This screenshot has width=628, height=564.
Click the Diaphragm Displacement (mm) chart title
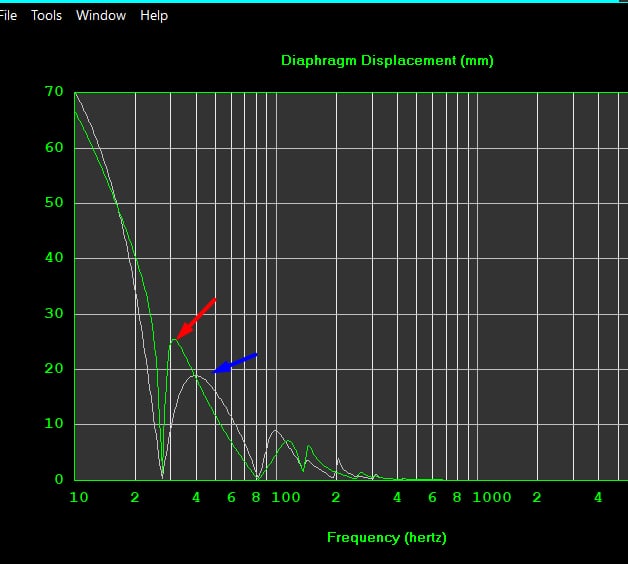pyautogui.click(x=387, y=60)
